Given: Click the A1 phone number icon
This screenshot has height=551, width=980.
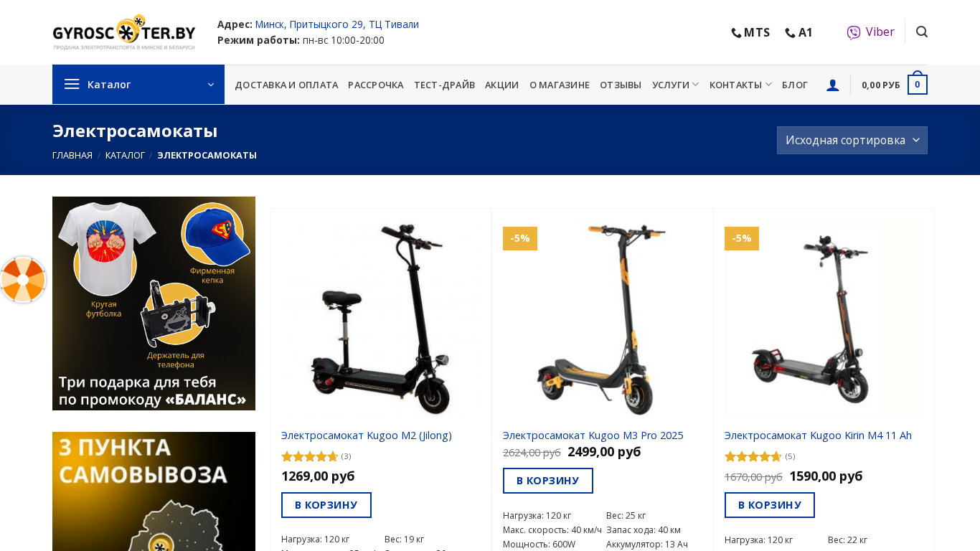Looking at the screenshot, I should pos(790,33).
